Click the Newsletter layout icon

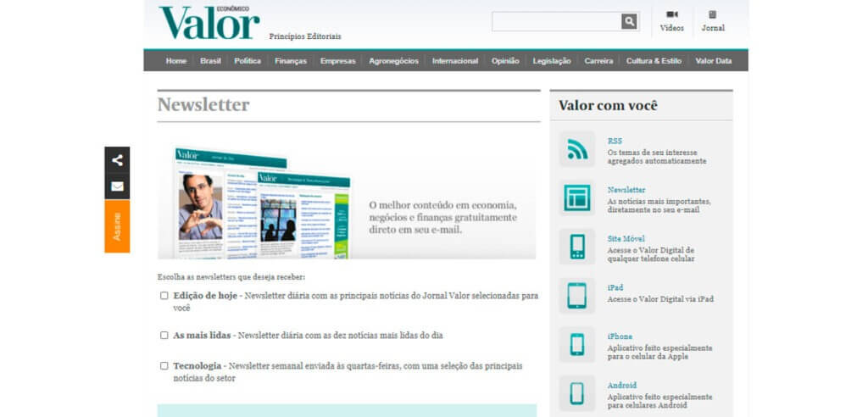click(x=577, y=197)
